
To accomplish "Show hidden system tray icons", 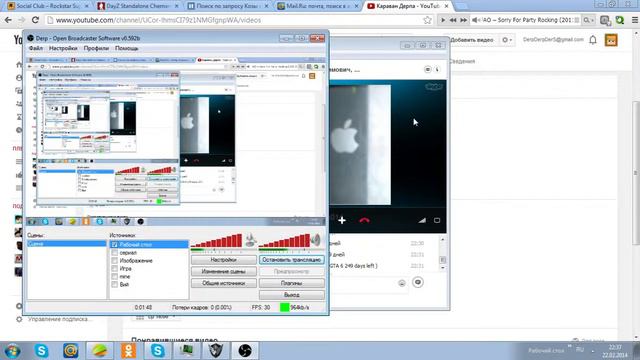I will pos(593,350).
